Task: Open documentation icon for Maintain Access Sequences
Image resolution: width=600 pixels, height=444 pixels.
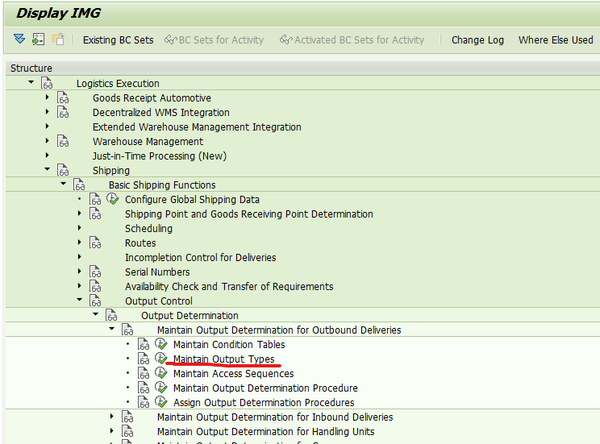Action: tap(145, 374)
